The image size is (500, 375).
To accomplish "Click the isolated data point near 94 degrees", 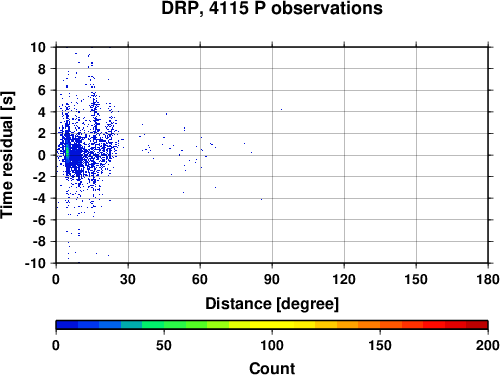I will pyautogui.click(x=281, y=109).
